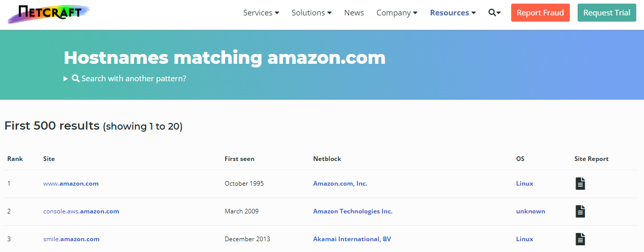Open site report for smile.amazon.com
The image size is (644, 252).
tap(580, 239)
